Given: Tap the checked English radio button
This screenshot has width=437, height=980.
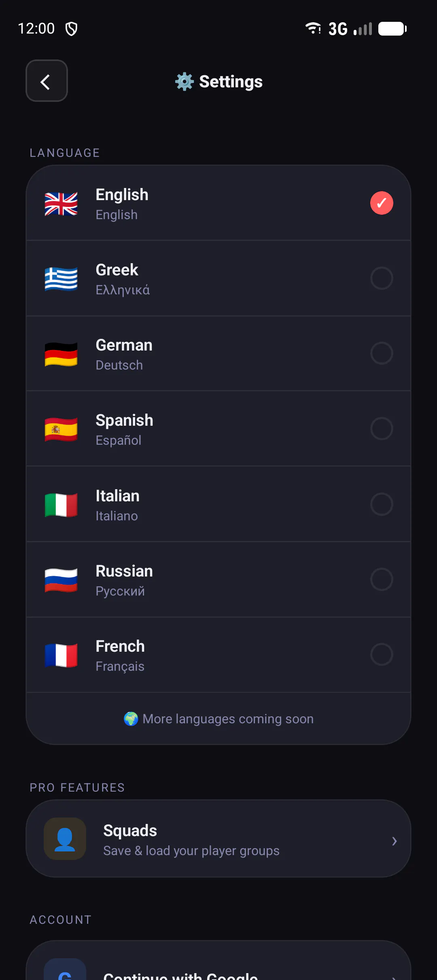Looking at the screenshot, I should coord(382,203).
